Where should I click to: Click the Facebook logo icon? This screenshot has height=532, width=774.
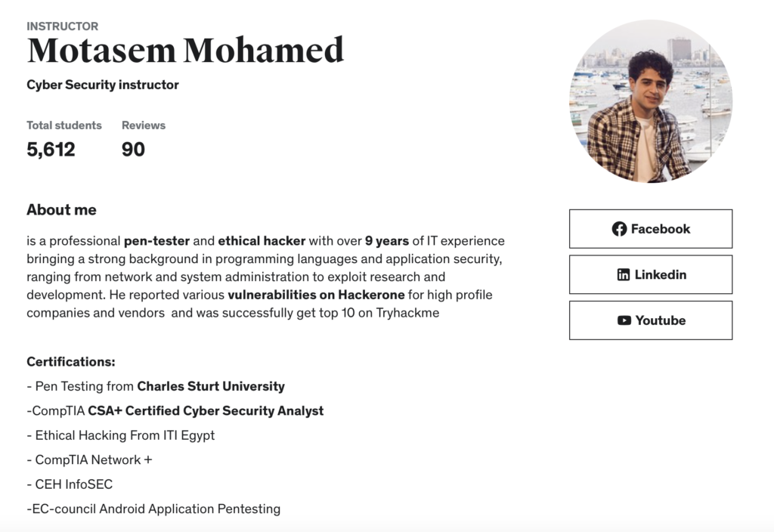click(619, 229)
